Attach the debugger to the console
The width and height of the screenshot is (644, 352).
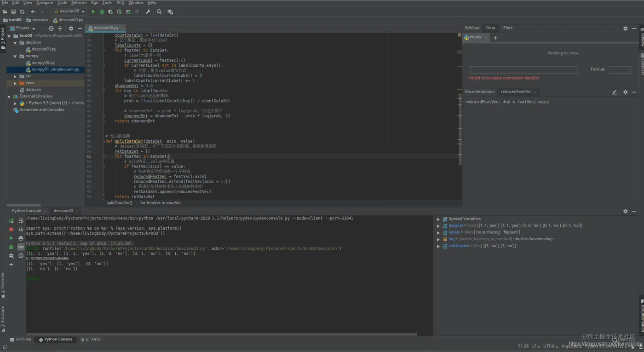click(x=11, y=247)
